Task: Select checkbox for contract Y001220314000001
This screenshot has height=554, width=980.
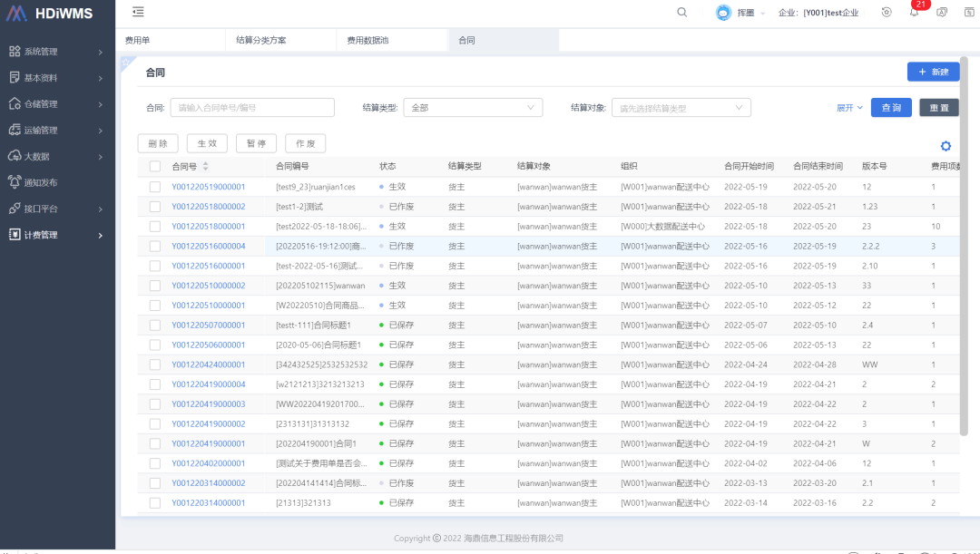Action: 155,503
